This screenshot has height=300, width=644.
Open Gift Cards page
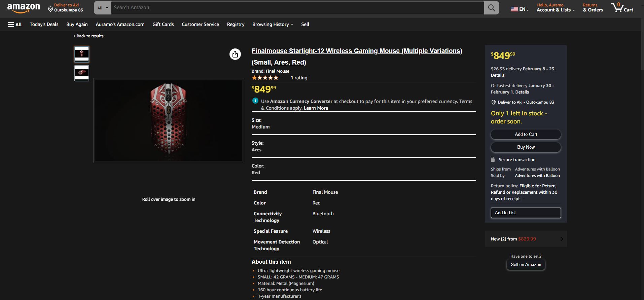pyautogui.click(x=163, y=25)
